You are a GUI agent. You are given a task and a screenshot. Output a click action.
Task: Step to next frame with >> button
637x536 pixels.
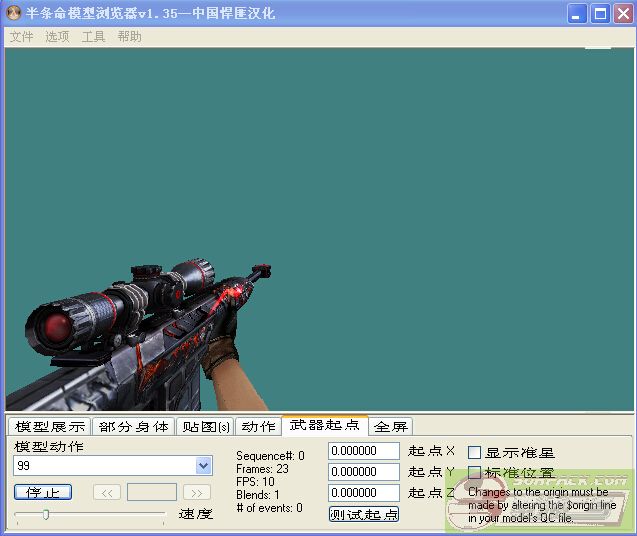click(x=197, y=492)
